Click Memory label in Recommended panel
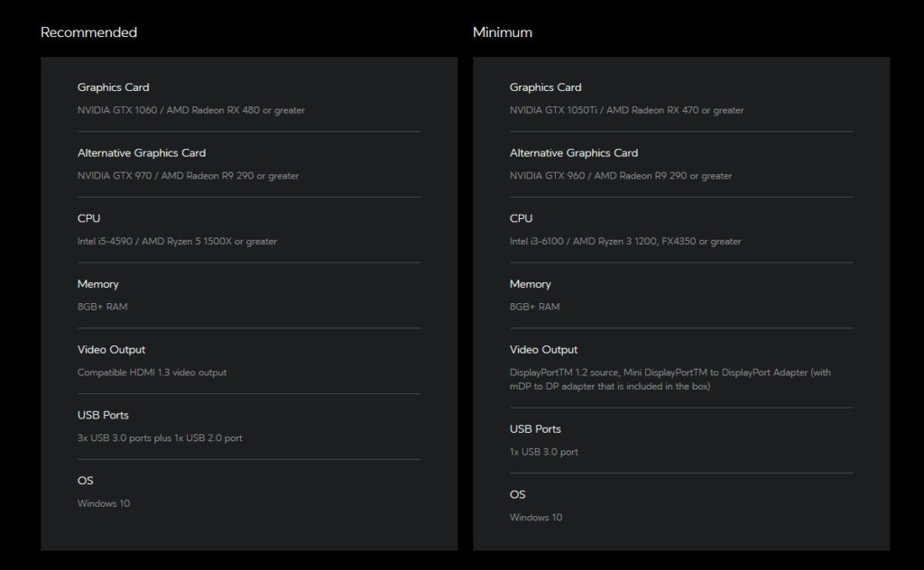Viewport: 924px width, 570px height. pyautogui.click(x=97, y=284)
